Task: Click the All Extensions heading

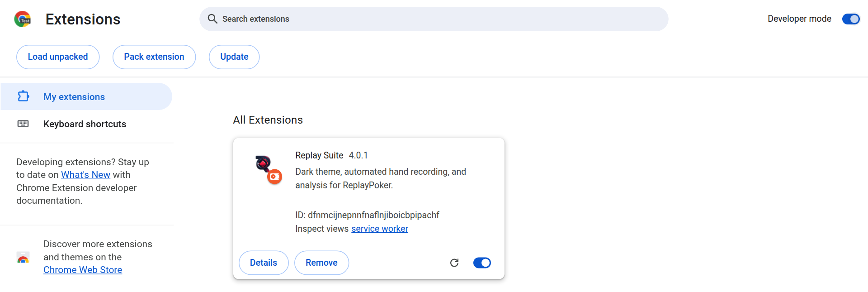Action: [268, 120]
